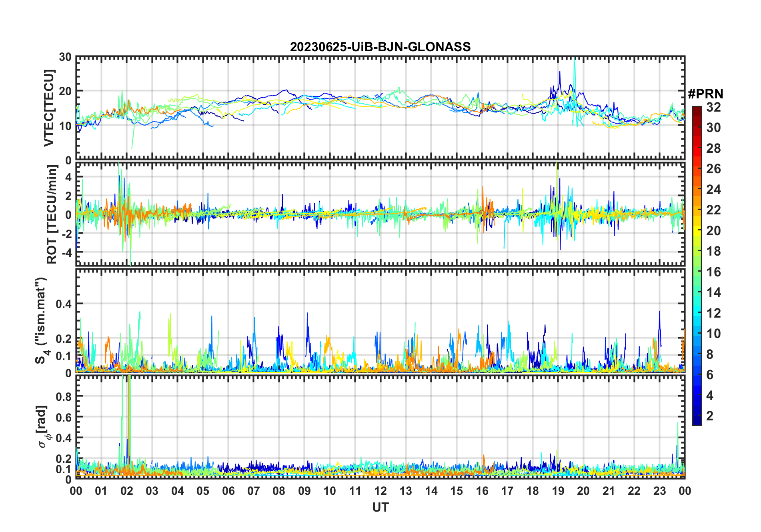Screen dimensions: 761x532
Task: Click the 32 label on the PRN colorbar
Action: point(713,107)
